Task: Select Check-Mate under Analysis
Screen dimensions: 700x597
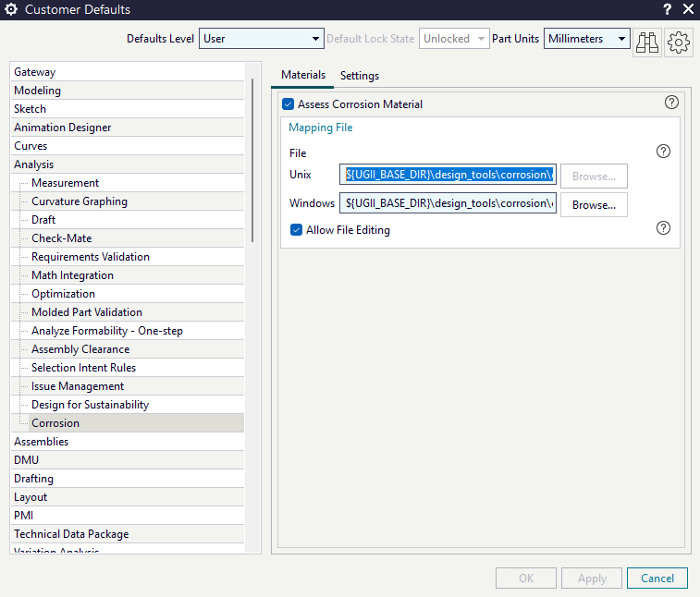Action: pyautogui.click(x=61, y=238)
